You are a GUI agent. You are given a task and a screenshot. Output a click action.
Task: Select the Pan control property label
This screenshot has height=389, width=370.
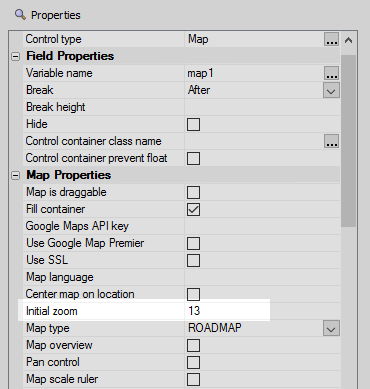pos(53,362)
